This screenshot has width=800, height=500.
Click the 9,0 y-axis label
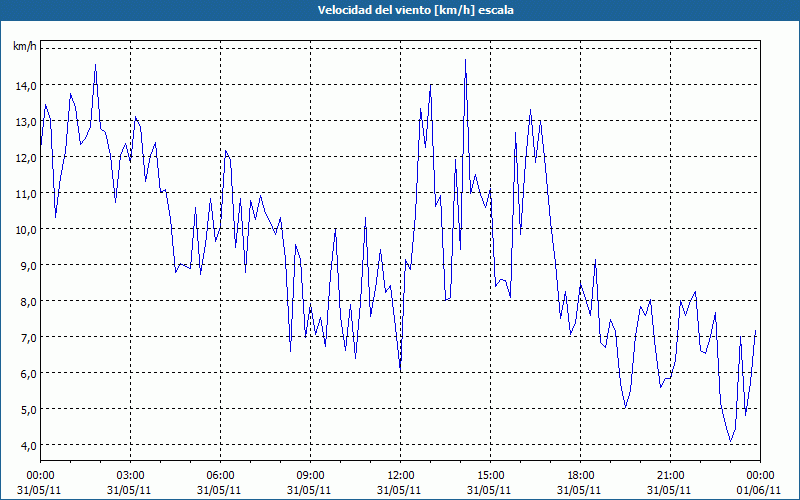(28, 266)
